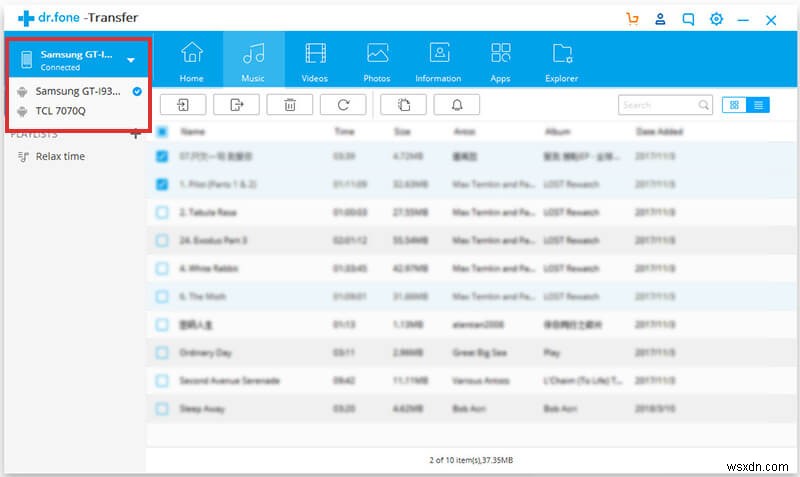Image resolution: width=800 pixels, height=477 pixels.
Task: Delete selected songs with trash icon
Action: (290, 104)
